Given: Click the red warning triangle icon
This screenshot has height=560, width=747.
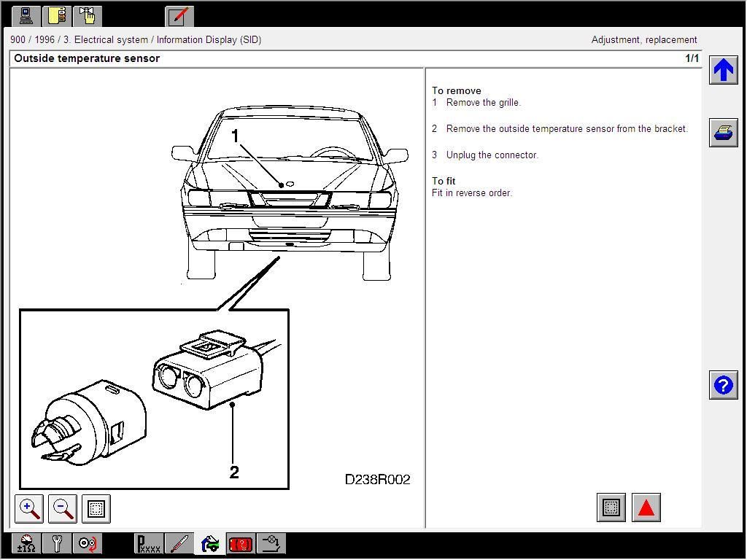Looking at the screenshot, I should pos(646,507).
